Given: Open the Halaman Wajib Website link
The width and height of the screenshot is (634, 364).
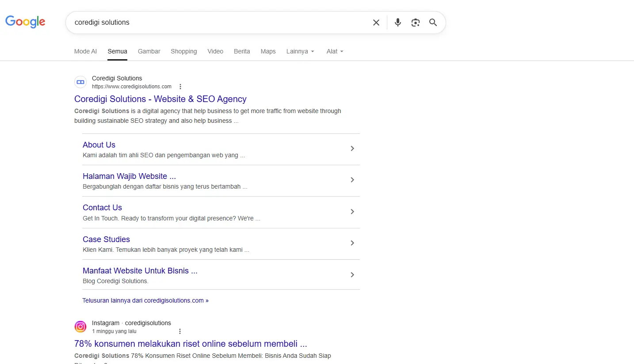Looking at the screenshot, I should point(129,176).
